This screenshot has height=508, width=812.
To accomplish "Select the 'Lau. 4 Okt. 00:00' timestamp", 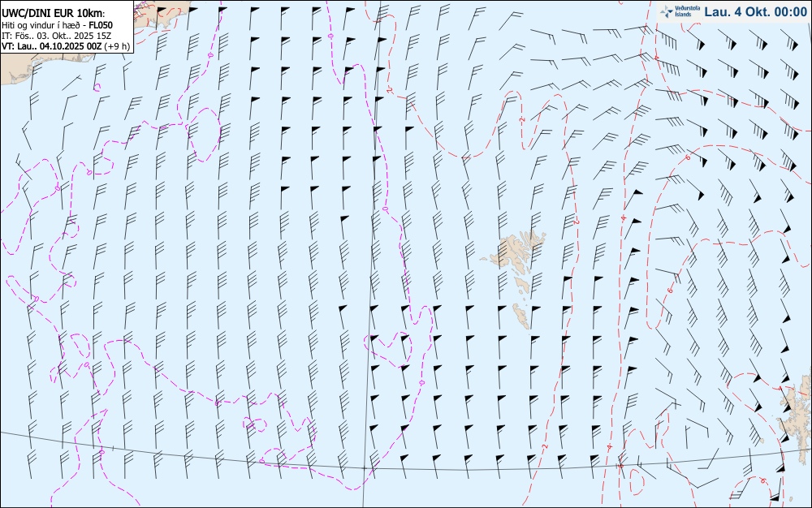I will [755, 12].
